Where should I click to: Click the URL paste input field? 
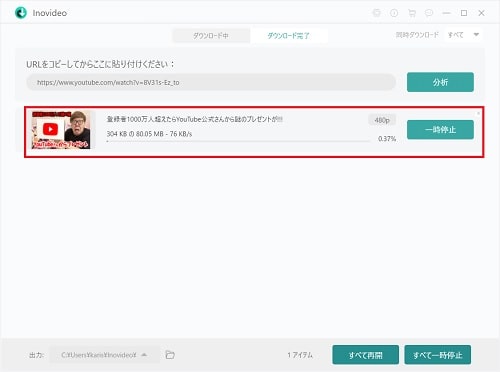pyautogui.click(x=211, y=82)
